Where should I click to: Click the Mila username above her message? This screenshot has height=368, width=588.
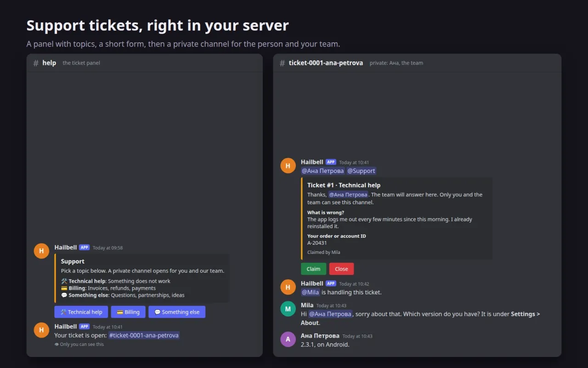tap(307, 305)
